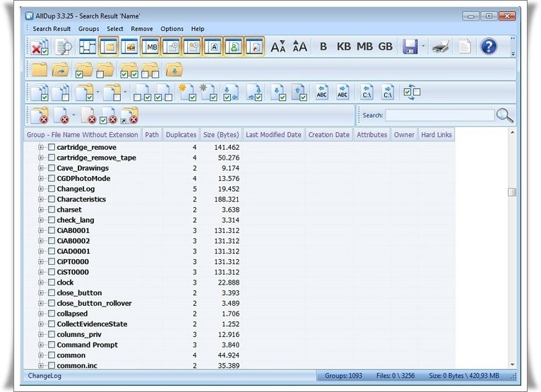Expand the CollectEvidenceState group
The width and height of the screenshot is (541, 392).
(x=41, y=324)
